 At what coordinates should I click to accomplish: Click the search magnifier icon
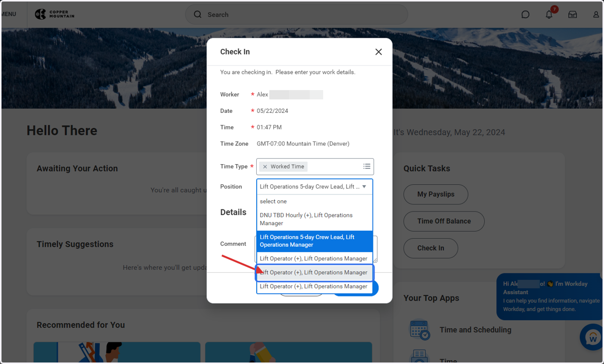(x=198, y=15)
